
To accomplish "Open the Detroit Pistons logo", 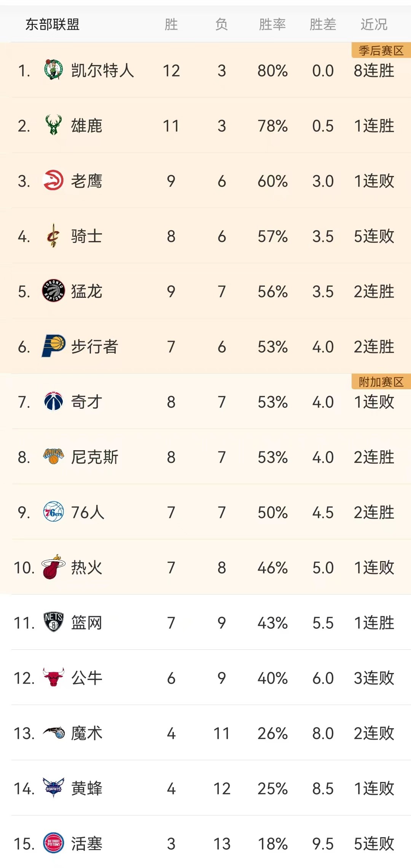I will click(x=53, y=843).
